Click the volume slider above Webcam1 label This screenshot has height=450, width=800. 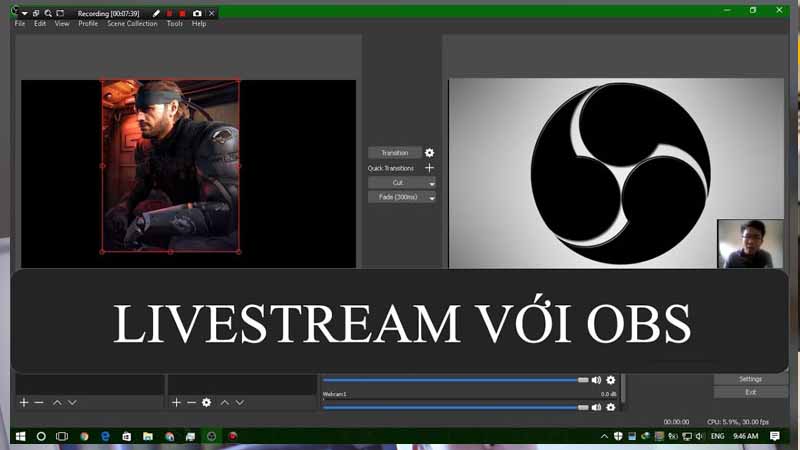coord(456,380)
